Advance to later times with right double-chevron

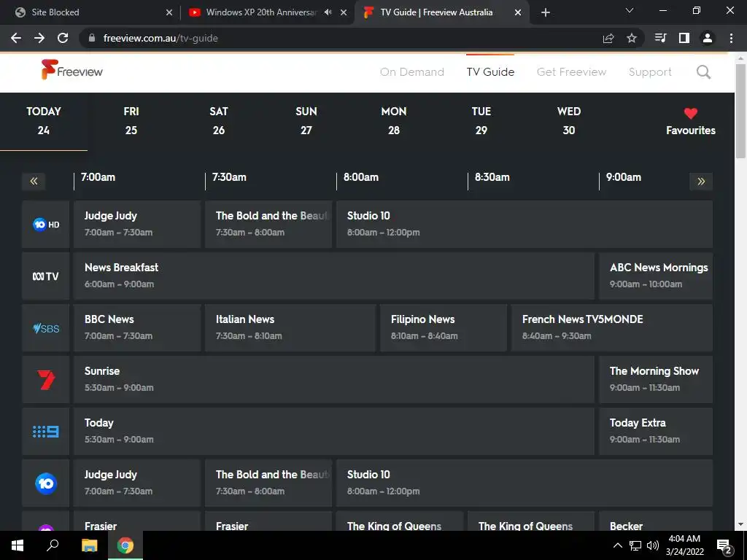point(701,181)
